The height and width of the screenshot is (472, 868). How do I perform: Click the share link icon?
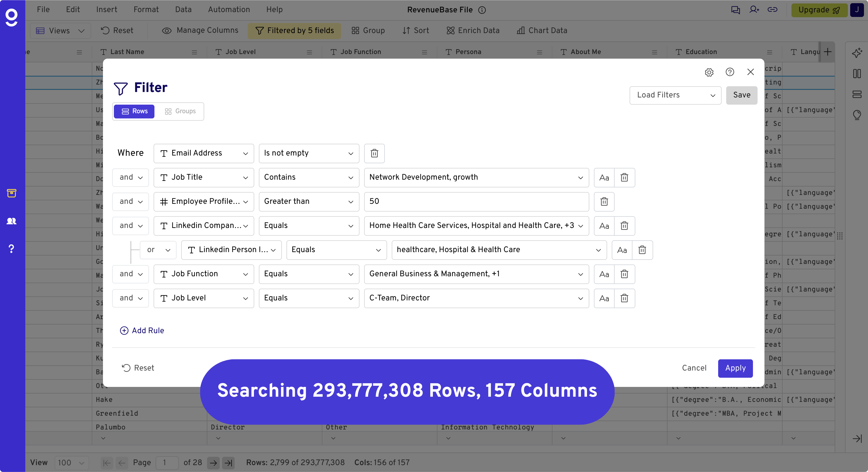[772, 10]
